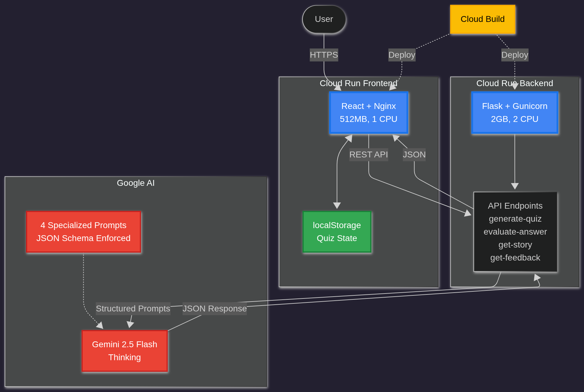Click the Deploy label leading to Flask + Gunicorn
This screenshot has width=584, height=392.
click(x=515, y=55)
